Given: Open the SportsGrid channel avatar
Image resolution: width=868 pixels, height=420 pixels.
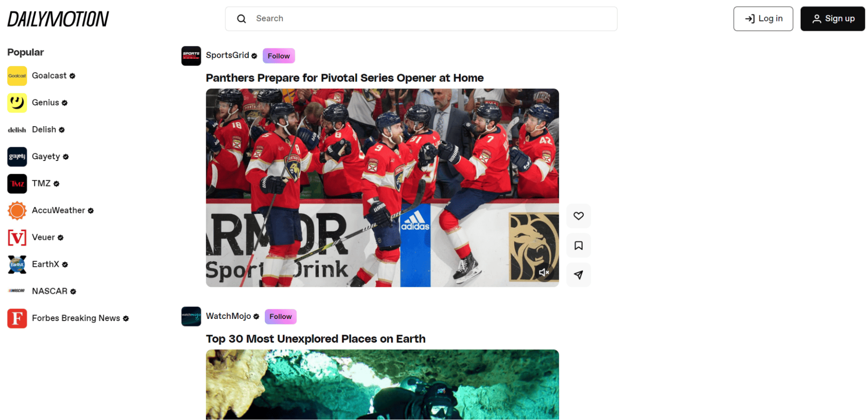Looking at the screenshot, I should coord(191,56).
